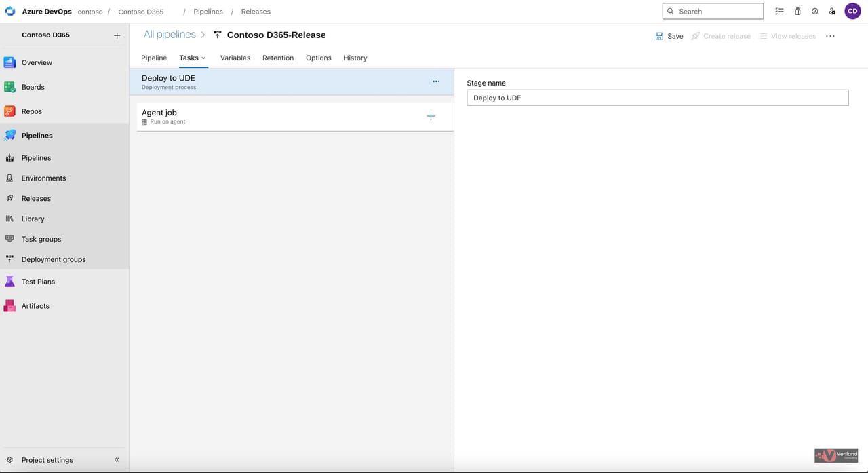
Task: Click the Deployment groups icon
Action: pyautogui.click(x=9, y=259)
